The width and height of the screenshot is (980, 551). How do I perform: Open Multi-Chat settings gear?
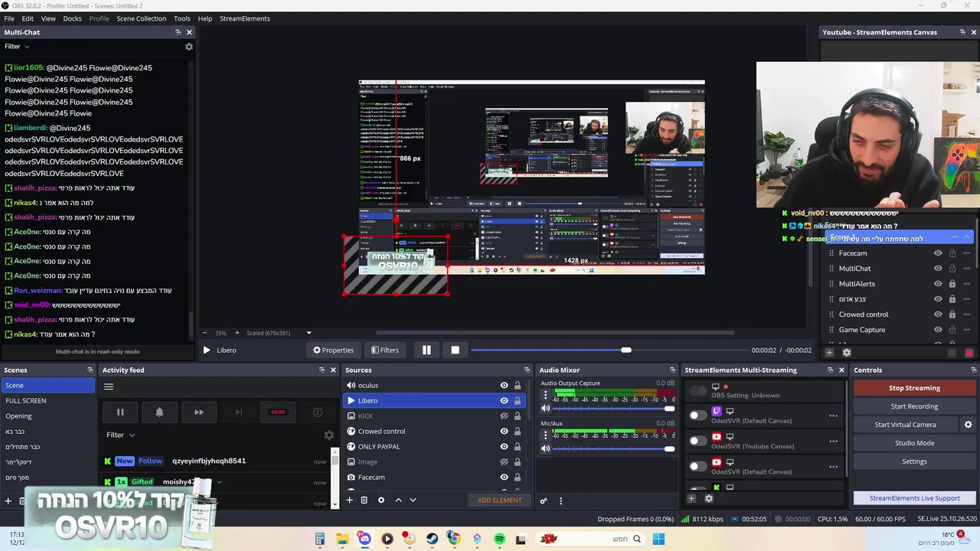click(189, 47)
